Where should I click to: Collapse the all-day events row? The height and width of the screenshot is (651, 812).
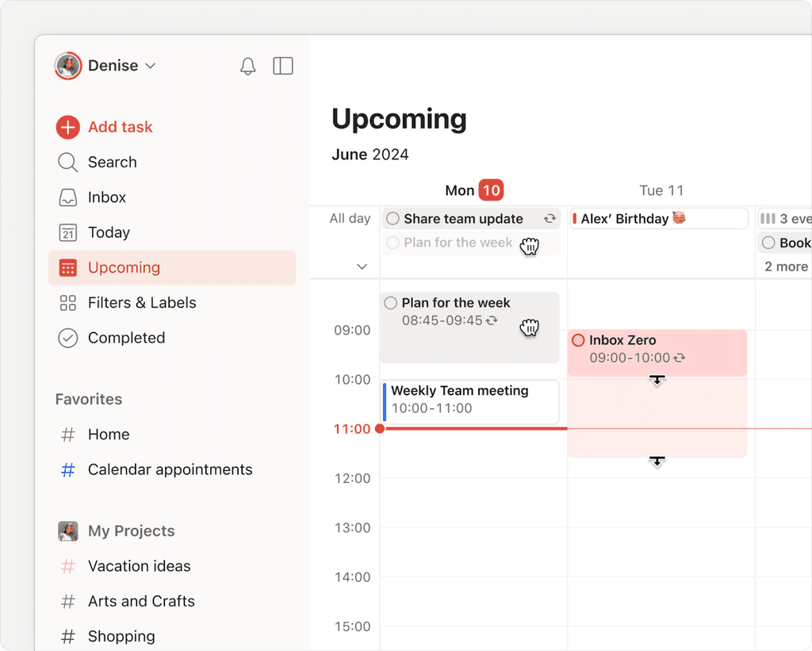[362, 267]
